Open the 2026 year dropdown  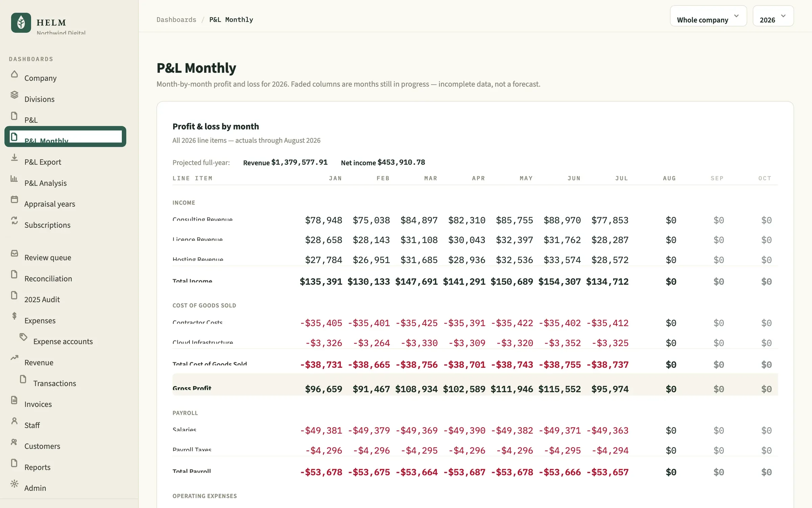tap(773, 16)
